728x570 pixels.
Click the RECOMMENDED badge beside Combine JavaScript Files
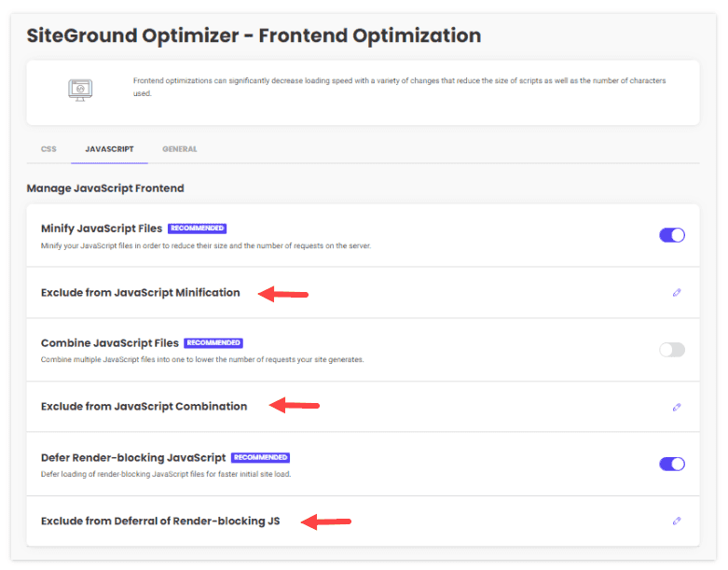tap(213, 342)
